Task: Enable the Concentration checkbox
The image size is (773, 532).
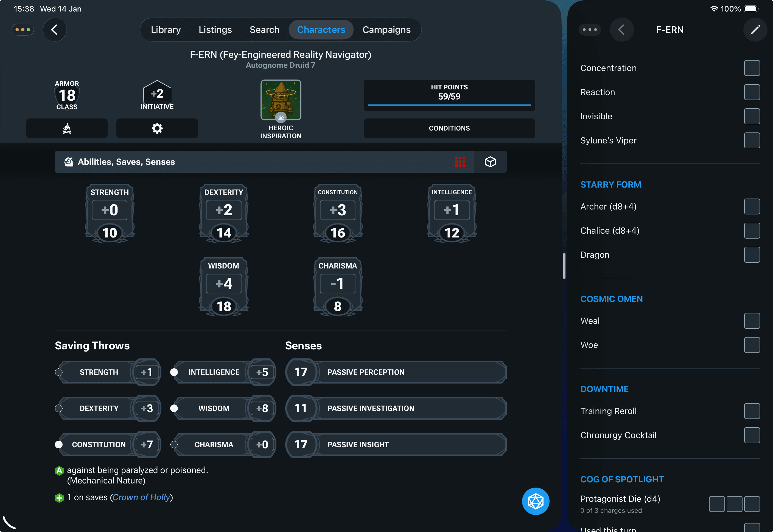Action: point(752,68)
